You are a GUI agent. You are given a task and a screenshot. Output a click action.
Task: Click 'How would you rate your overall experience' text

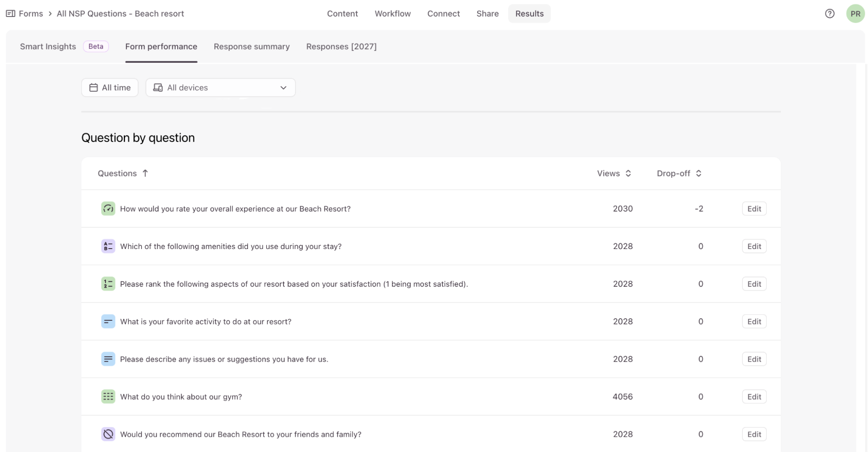click(235, 209)
